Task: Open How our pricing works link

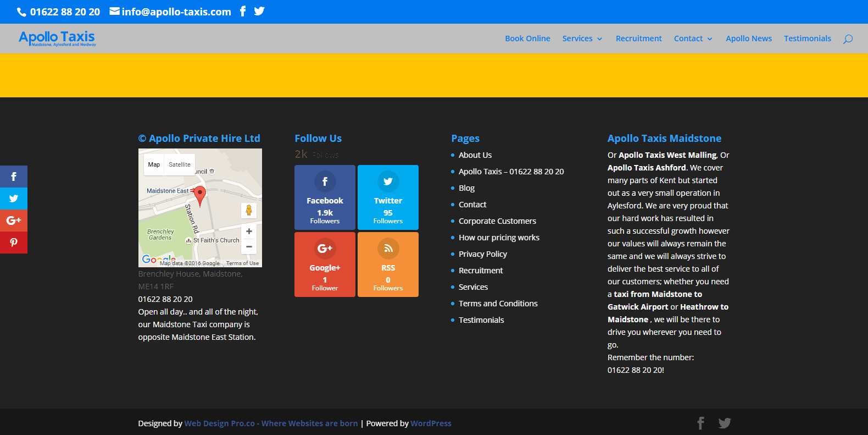Action: coord(499,238)
